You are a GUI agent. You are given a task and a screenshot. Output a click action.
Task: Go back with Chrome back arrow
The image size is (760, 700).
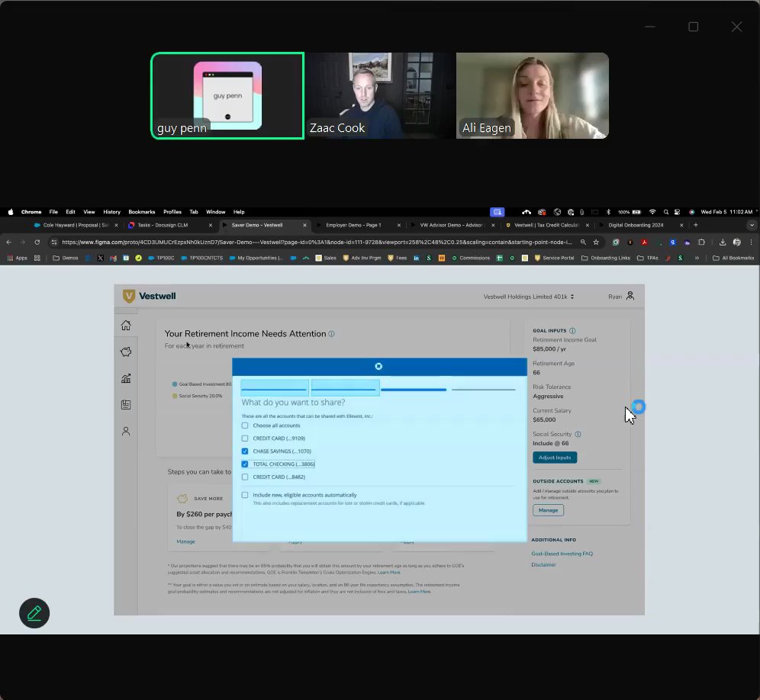pos(8,242)
